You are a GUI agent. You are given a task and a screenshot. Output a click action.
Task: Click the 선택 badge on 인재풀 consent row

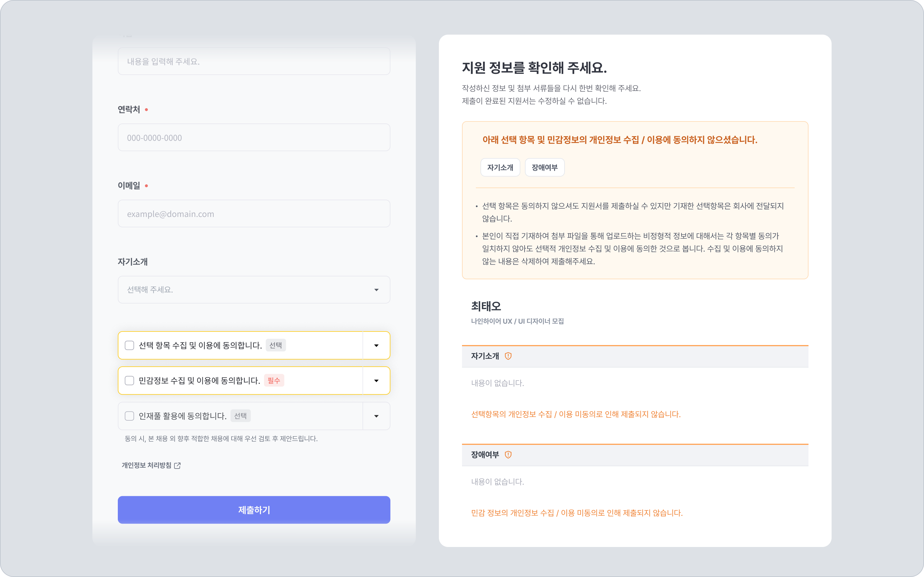[240, 416]
